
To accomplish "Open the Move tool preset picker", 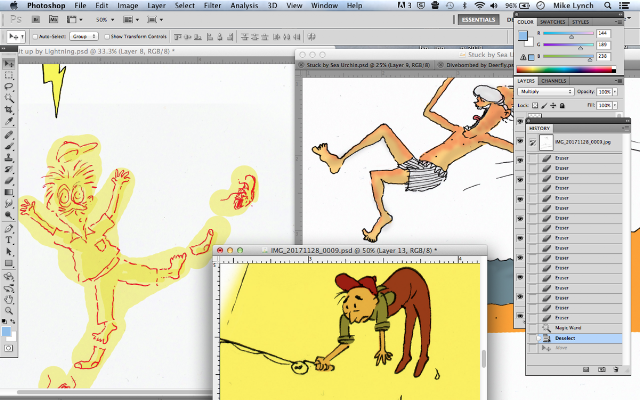I will 16,37.
